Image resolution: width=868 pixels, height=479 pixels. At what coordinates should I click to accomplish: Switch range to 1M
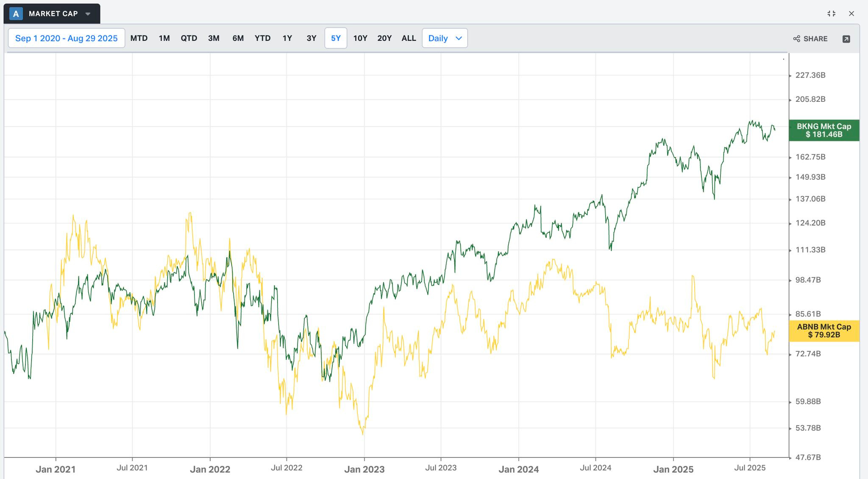[164, 38]
